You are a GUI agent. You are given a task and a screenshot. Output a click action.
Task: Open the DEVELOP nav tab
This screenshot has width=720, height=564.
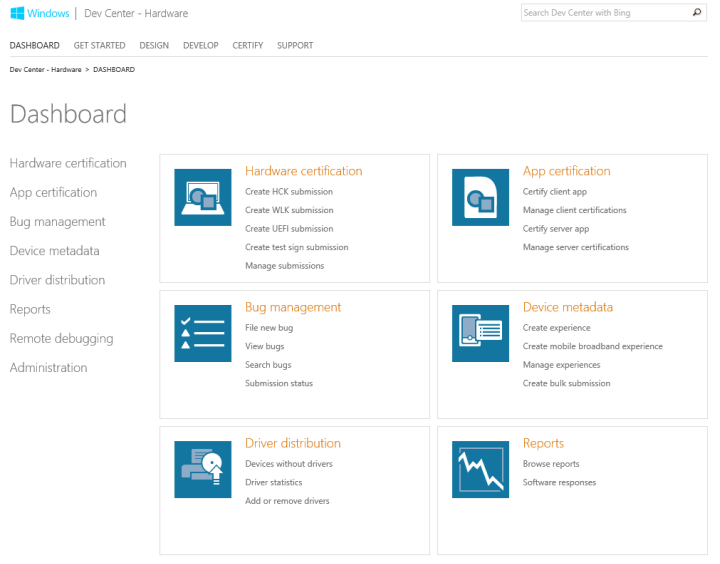[x=201, y=45]
